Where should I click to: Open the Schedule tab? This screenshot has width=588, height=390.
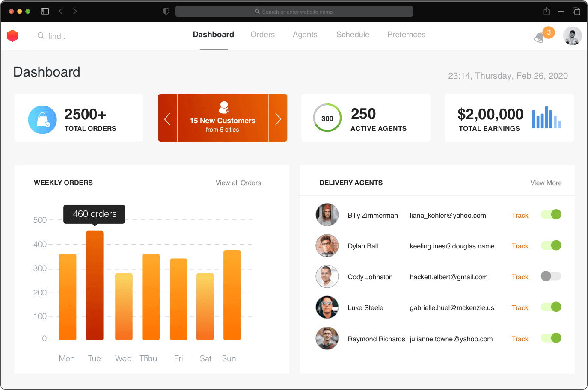point(353,35)
